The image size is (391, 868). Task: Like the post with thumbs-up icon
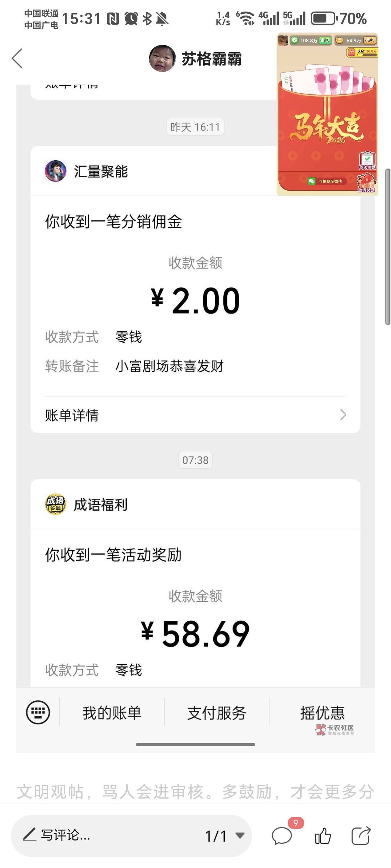pyautogui.click(x=323, y=836)
